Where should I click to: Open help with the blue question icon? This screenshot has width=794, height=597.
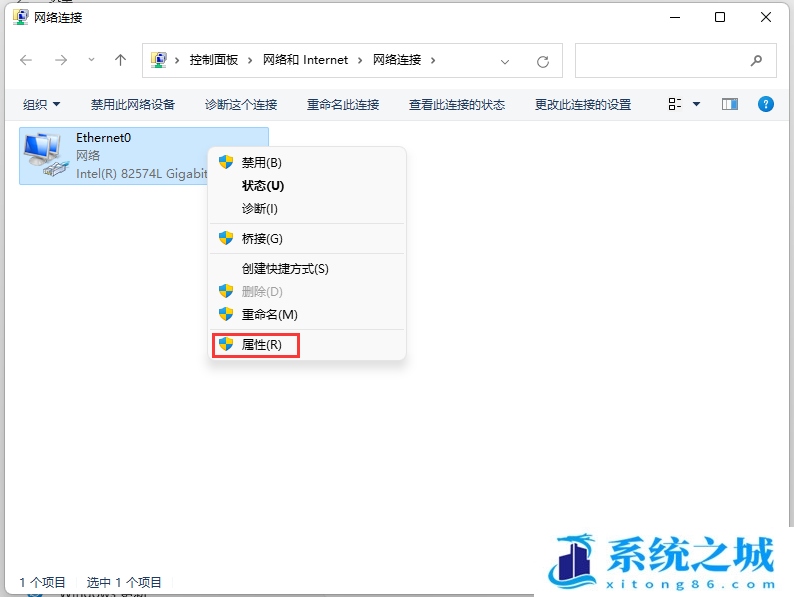click(766, 104)
